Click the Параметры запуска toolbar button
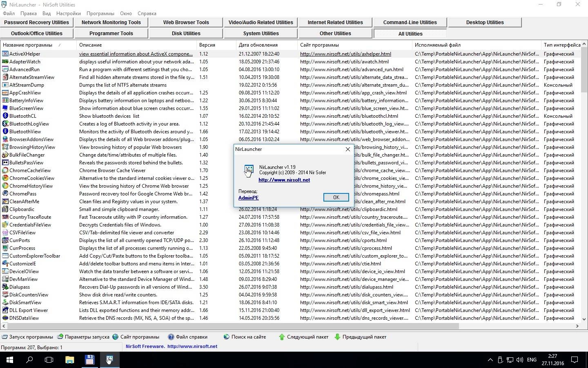Screen dimensions: 588x368 [83, 337]
